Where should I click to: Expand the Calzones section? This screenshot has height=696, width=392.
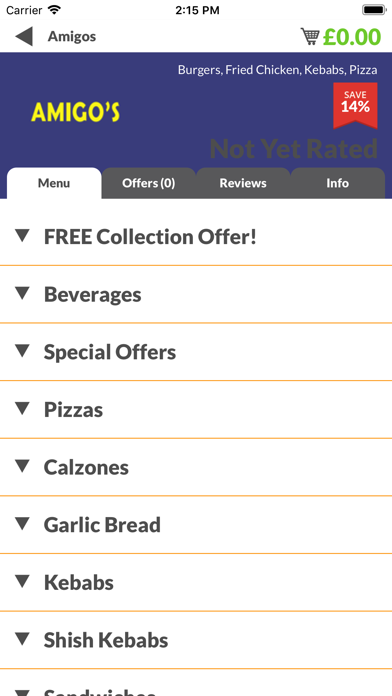[196, 467]
